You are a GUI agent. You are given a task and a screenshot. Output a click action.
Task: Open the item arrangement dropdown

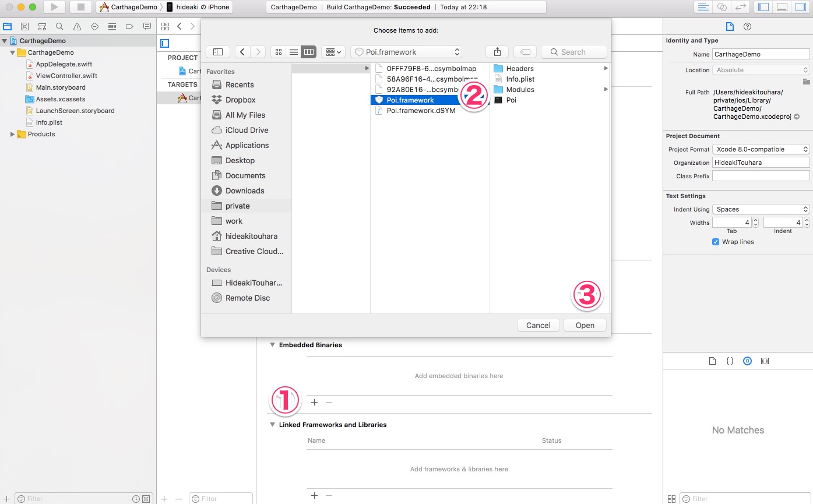pyautogui.click(x=333, y=52)
